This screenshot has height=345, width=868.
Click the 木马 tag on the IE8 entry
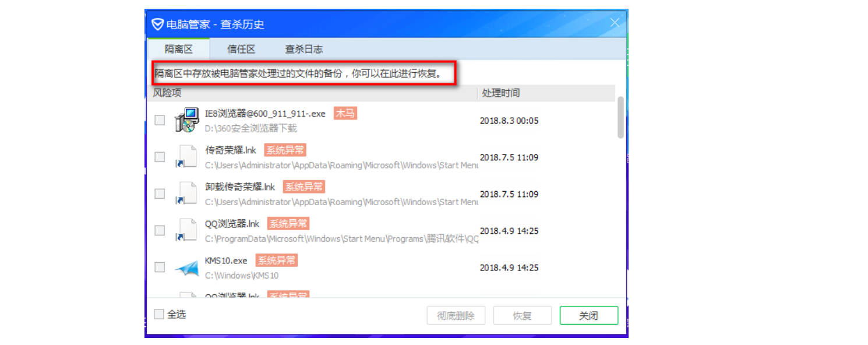pos(345,114)
